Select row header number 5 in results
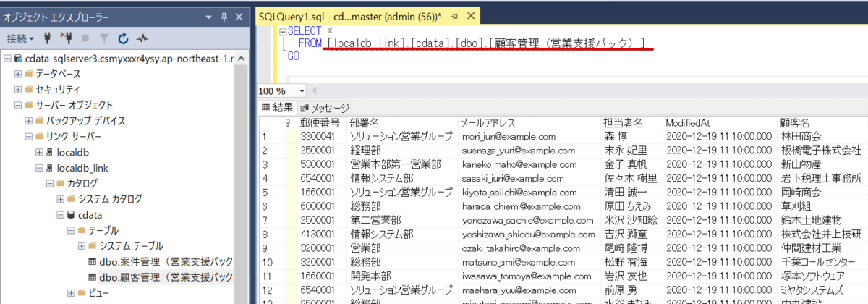 tap(273, 192)
